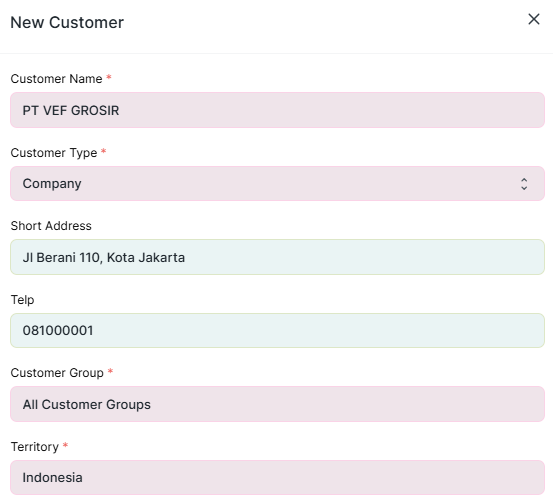
Task: Click the required asterisk next to Customer Type
Action: (x=104, y=151)
